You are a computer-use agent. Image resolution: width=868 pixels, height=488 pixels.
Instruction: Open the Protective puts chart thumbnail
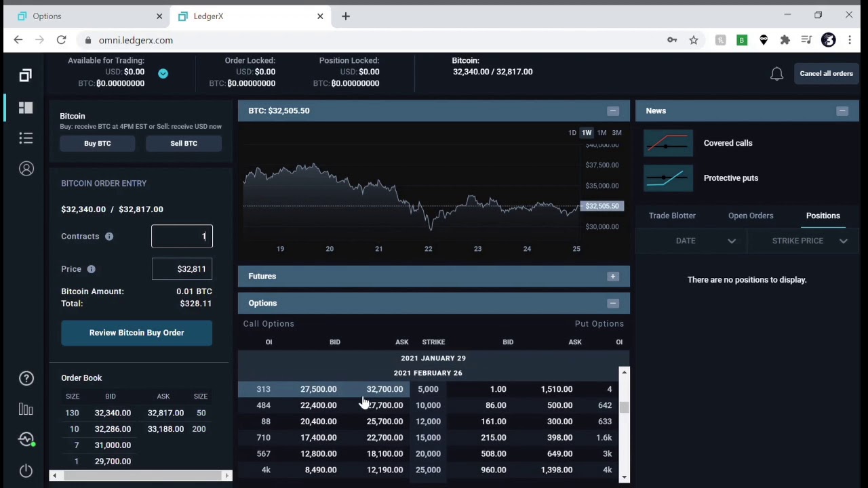click(x=668, y=178)
